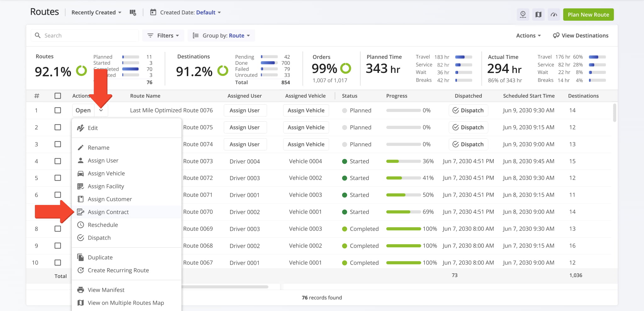644x311 pixels.
Task: Open the speedometer dashboard icon
Action: click(554, 14)
